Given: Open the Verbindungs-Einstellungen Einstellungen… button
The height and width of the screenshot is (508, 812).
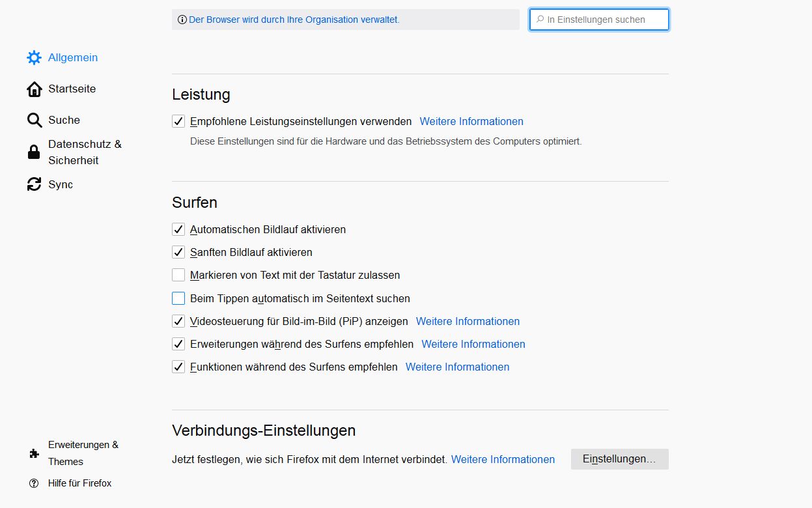Looking at the screenshot, I should point(619,459).
